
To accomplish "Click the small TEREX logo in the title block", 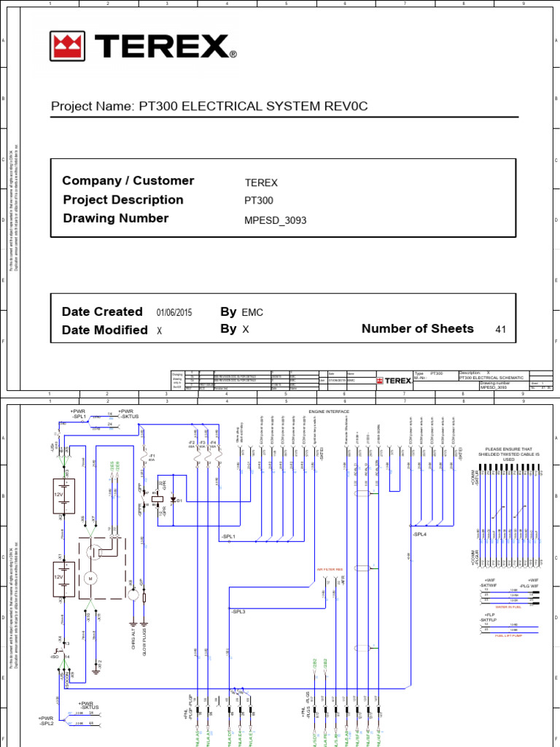I will tap(394, 381).
